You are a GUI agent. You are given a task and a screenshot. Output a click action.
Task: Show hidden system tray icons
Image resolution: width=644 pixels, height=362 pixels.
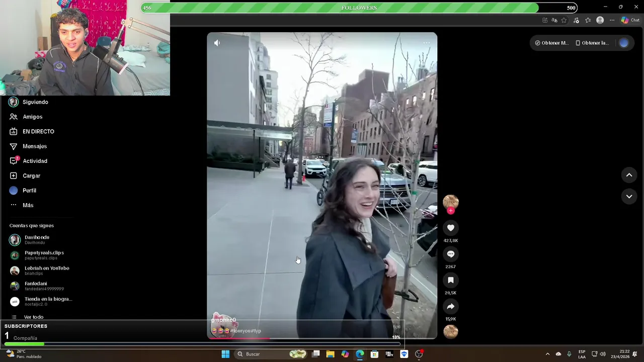[547, 354]
